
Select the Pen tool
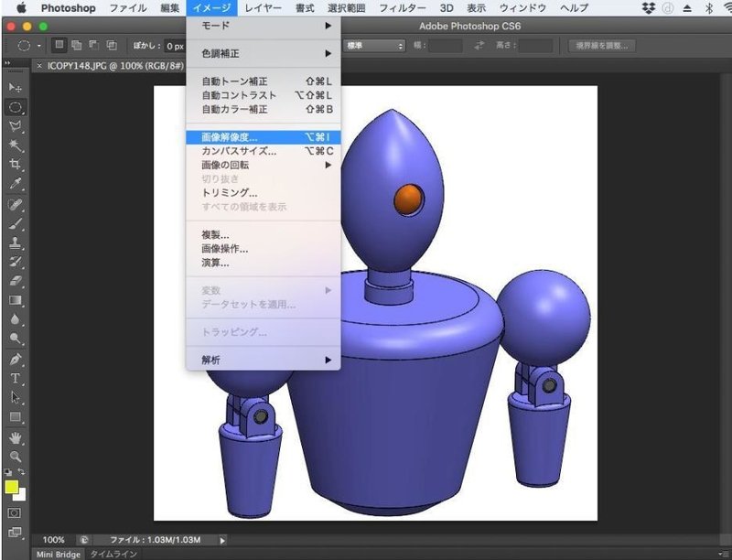(x=15, y=359)
